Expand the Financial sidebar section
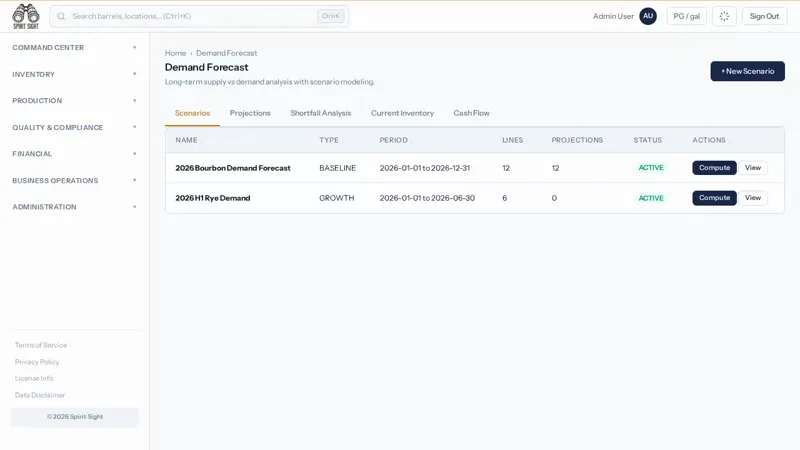The width and height of the screenshot is (800, 450). click(x=74, y=154)
